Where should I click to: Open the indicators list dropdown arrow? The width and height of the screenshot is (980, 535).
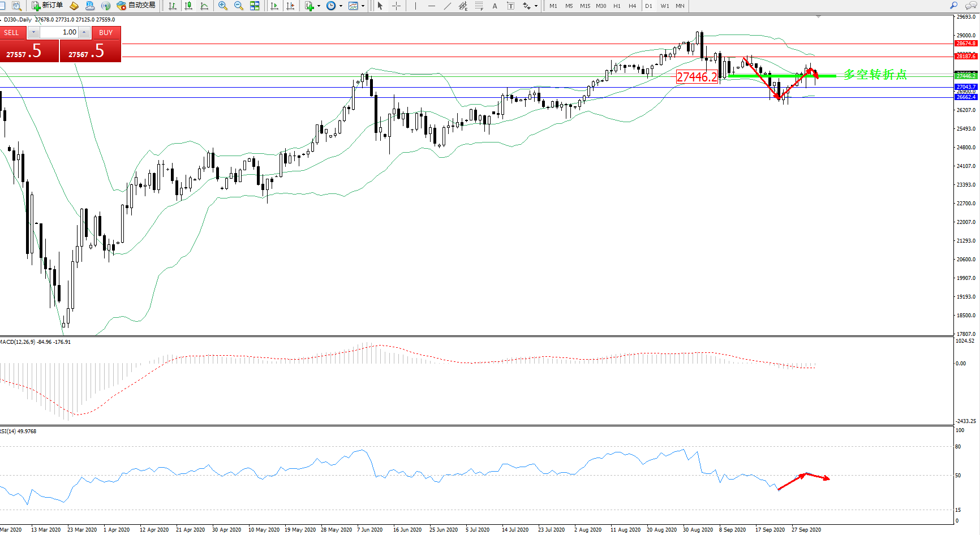coord(319,6)
